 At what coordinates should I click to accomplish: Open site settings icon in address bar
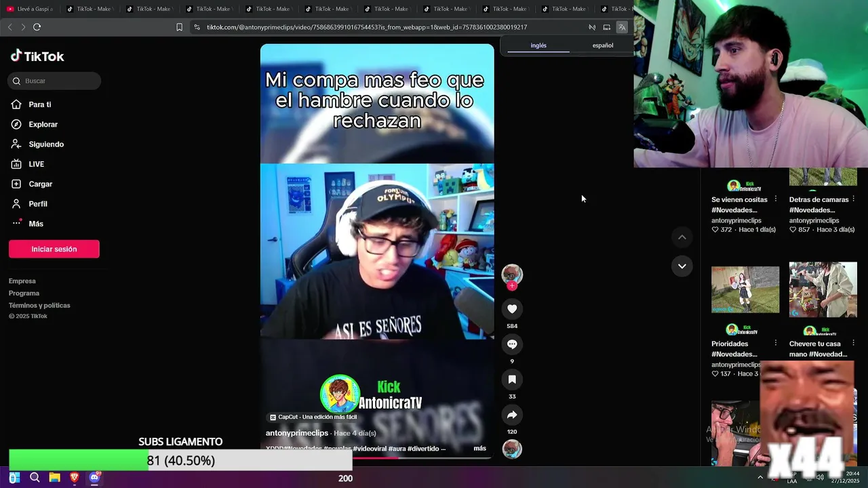pos(197,27)
